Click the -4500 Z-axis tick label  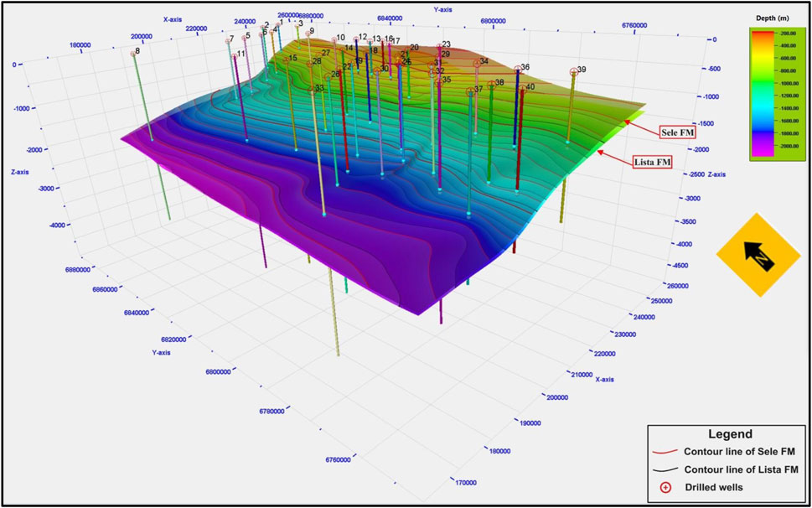pos(679,266)
